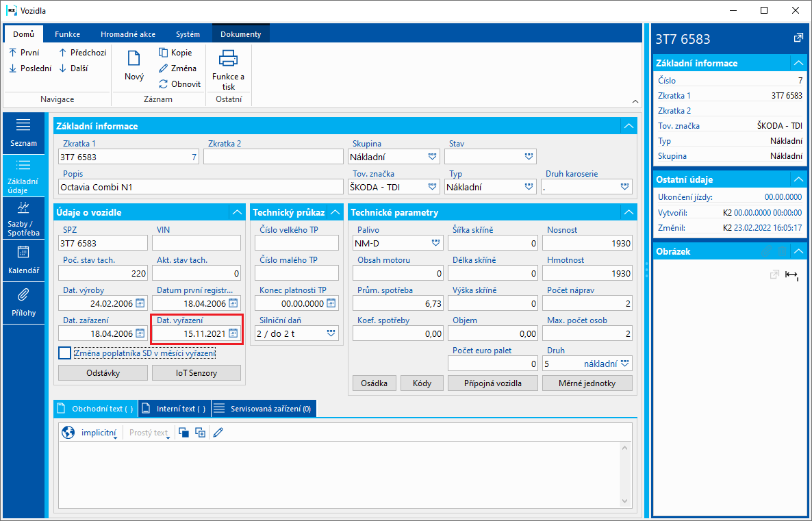Open the Seznam list view

pyautogui.click(x=23, y=133)
